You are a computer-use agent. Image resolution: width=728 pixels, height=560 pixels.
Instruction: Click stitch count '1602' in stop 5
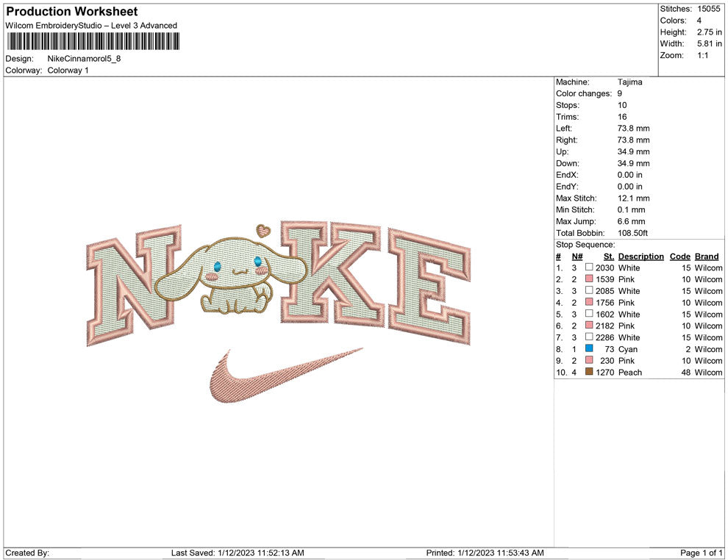(x=604, y=314)
